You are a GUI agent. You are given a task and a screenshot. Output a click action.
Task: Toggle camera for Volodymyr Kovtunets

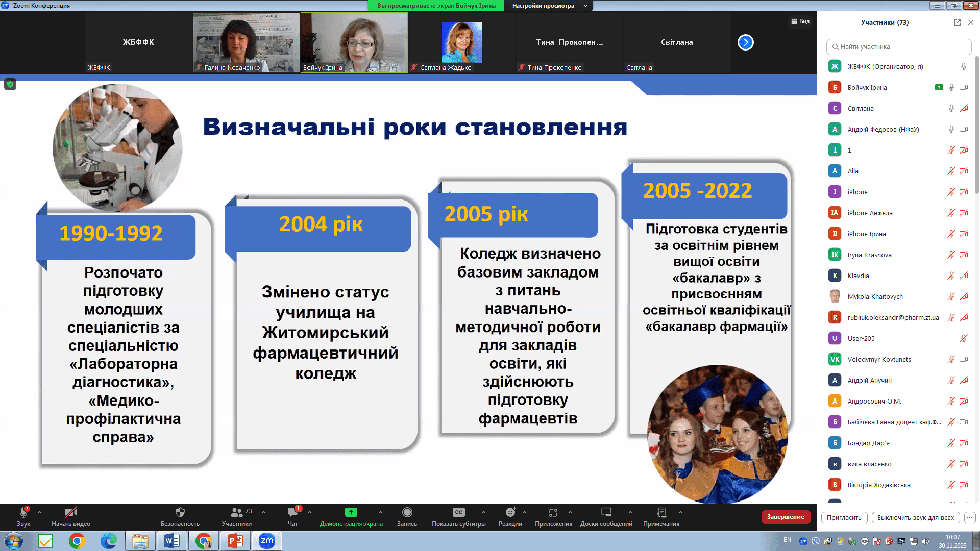[x=964, y=359]
